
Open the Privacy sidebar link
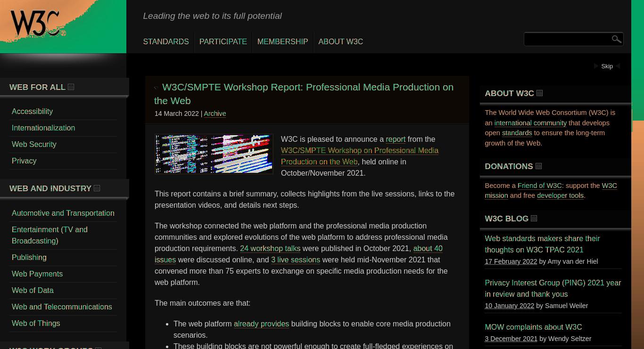click(24, 161)
